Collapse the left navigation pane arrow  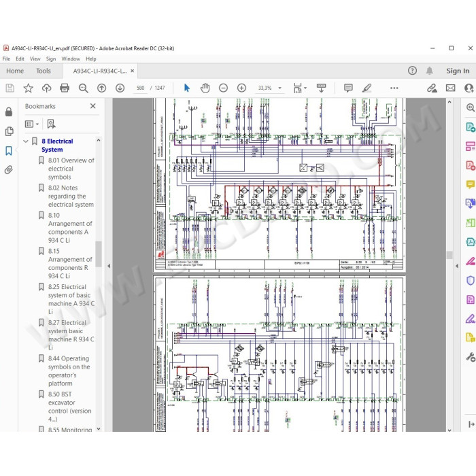pyautogui.click(x=109, y=266)
